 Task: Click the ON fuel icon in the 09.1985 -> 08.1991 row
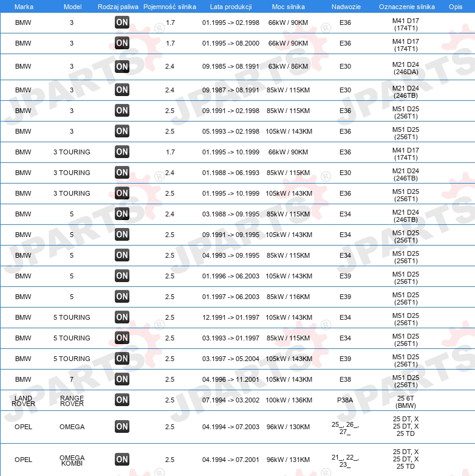point(122,66)
